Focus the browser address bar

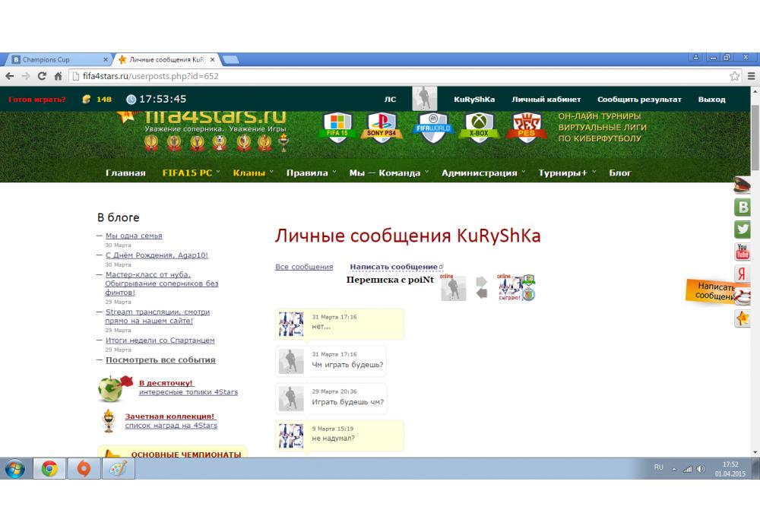397,76
